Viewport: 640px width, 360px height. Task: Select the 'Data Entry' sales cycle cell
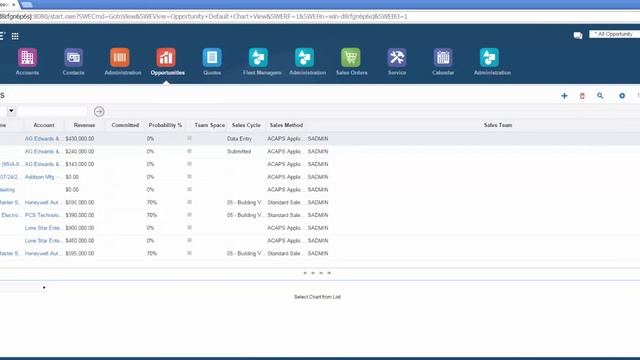[x=239, y=139]
